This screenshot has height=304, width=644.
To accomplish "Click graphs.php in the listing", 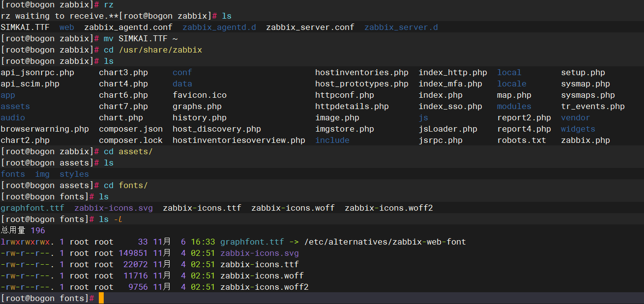I will coord(197,106).
